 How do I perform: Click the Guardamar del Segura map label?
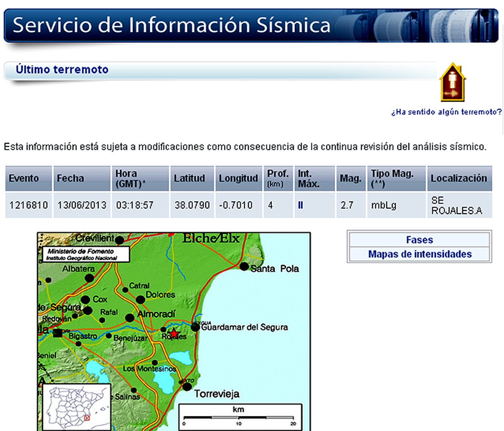[245, 327]
